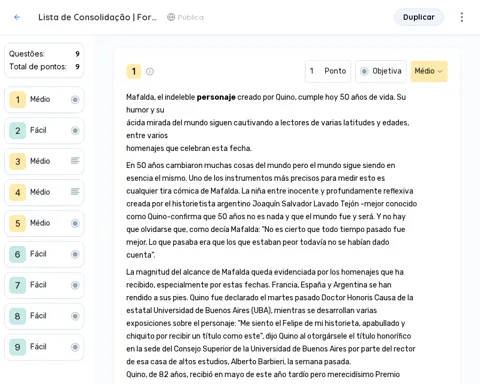The image size is (480, 384).
Task: Click the yellow question 1 badge in main panel
Action: [134, 71]
